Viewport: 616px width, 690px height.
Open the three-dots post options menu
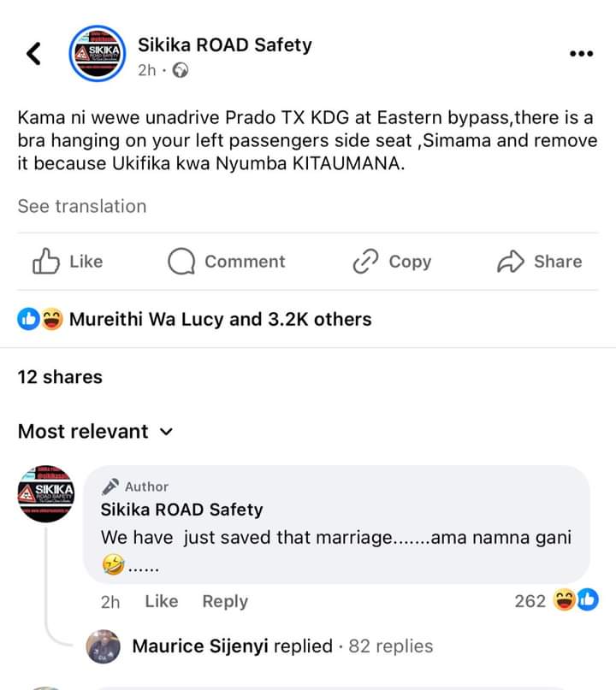coord(581,53)
